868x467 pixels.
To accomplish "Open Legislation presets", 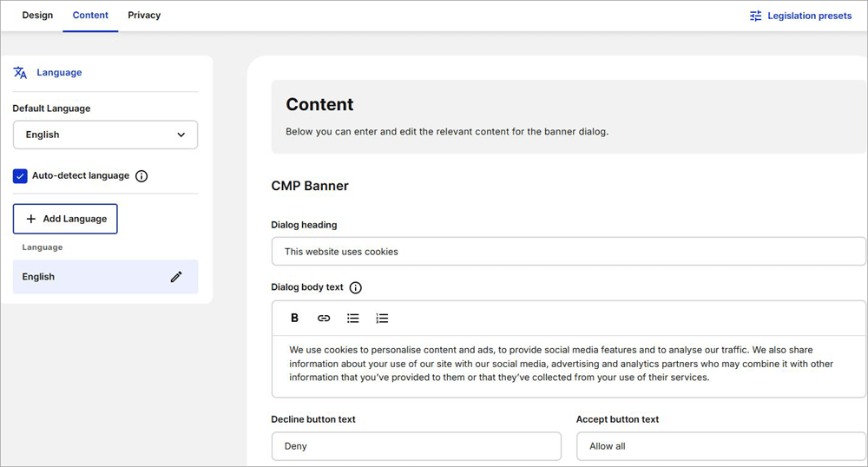I will pyautogui.click(x=800, y=16).
